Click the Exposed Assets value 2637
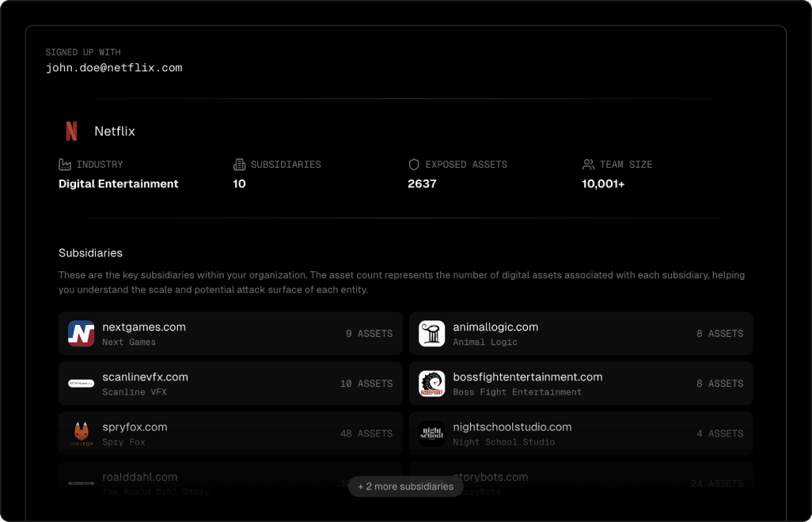812x522 pixels. click(422, 183)
